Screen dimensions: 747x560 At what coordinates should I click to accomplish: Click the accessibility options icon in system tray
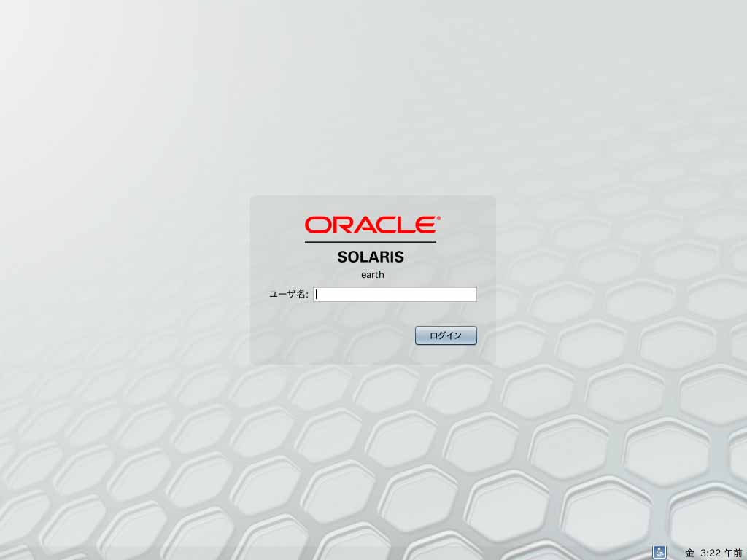pos(659,552)
